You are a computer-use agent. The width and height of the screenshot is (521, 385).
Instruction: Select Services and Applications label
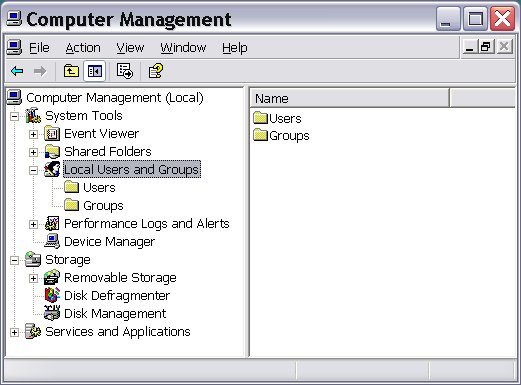[118, 332]
